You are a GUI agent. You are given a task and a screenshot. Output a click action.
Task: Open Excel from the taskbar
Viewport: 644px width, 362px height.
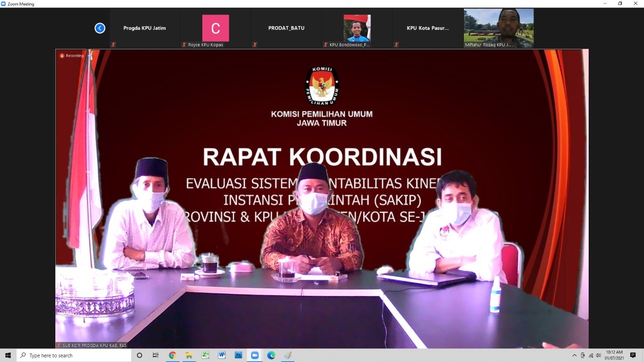pos(205,355)
